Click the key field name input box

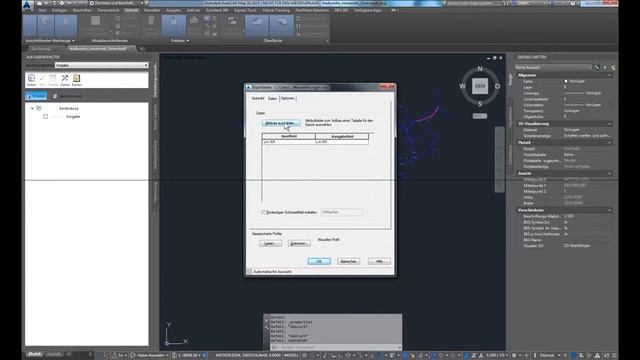pyautogui.click(x=342, y=212)
